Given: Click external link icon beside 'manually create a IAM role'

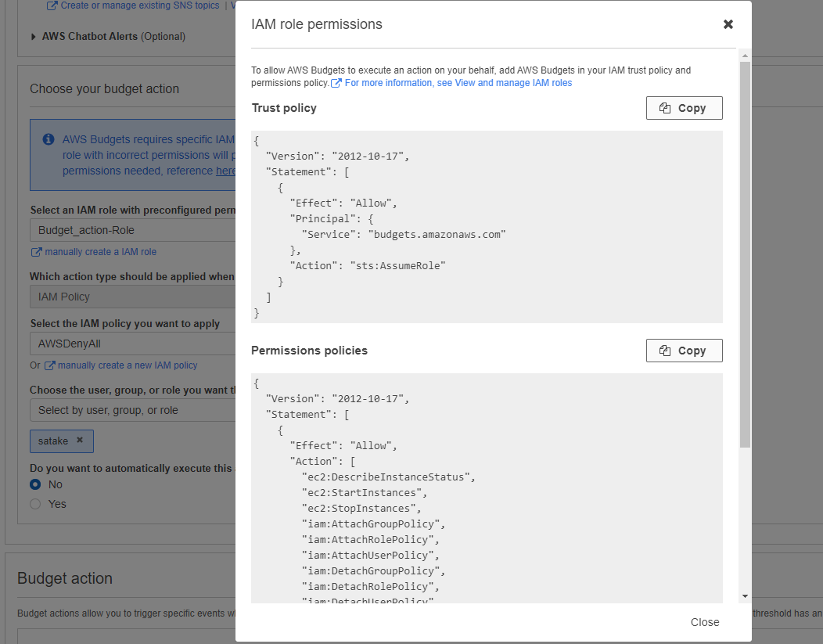Looking at the screenshot, I should click(x=36, y=252).
